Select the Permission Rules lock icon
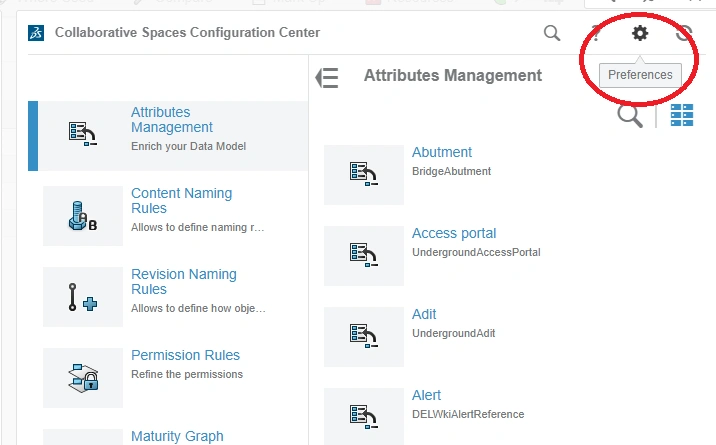The width and height of the screenshot is (716, 445). tap(83, 378)
